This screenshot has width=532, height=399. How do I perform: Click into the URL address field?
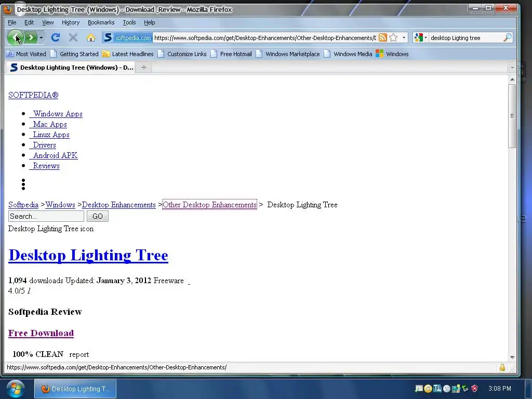(264, 37)
